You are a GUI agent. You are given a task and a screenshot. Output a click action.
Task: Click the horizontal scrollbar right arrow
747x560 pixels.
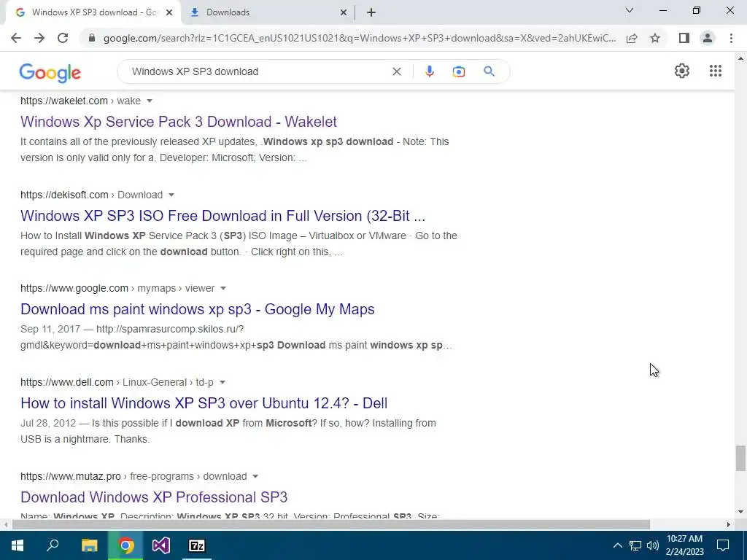pyautogui.click(x=729, y=525)
